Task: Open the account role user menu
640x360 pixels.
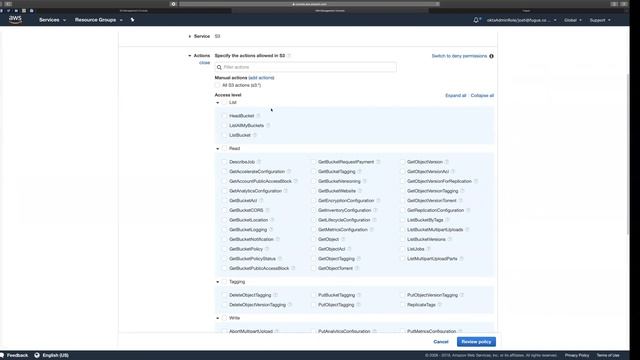Action: [521, 20]
